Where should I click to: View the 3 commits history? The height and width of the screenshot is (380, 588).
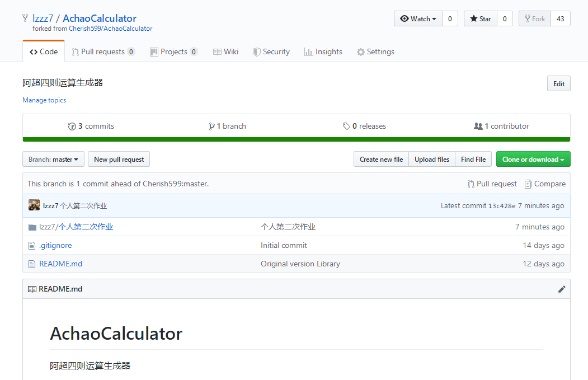coord(91,126)
